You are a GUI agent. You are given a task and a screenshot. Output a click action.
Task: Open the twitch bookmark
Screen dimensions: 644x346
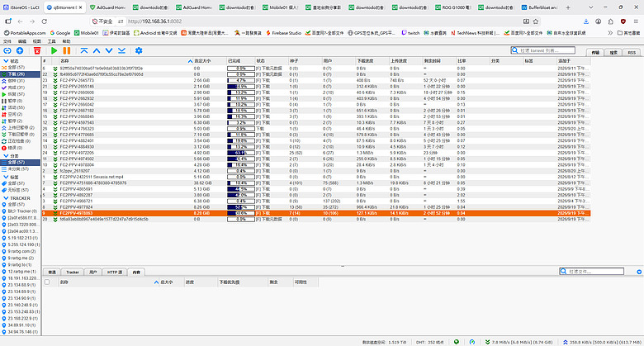coord(410,33)
